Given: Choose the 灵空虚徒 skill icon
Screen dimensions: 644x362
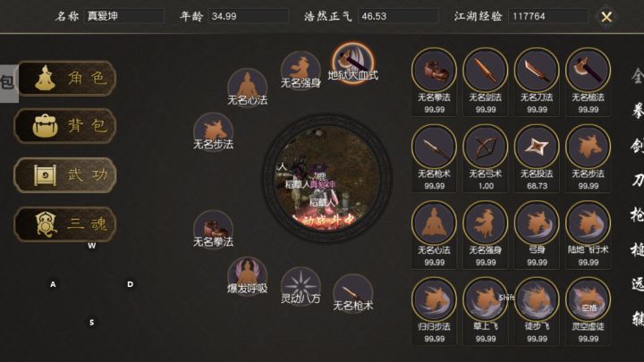Looking at the screenshot, I should [x=589, y=299].
